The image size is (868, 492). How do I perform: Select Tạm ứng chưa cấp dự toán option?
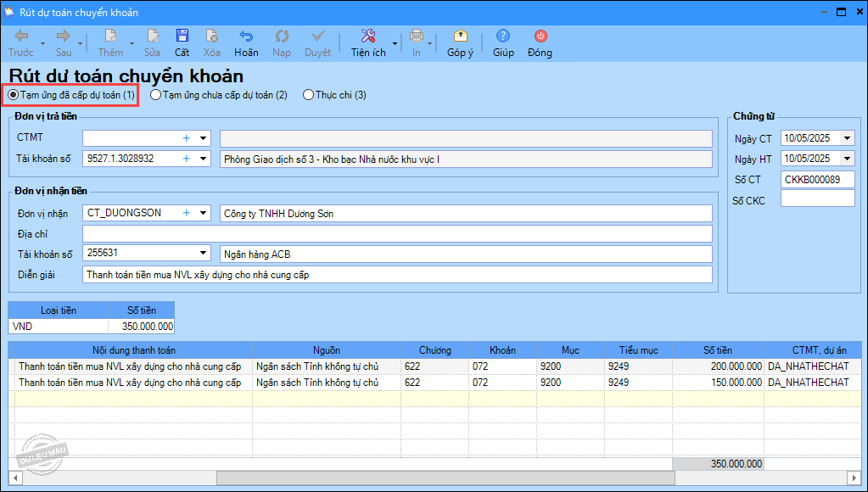point(156,95)
